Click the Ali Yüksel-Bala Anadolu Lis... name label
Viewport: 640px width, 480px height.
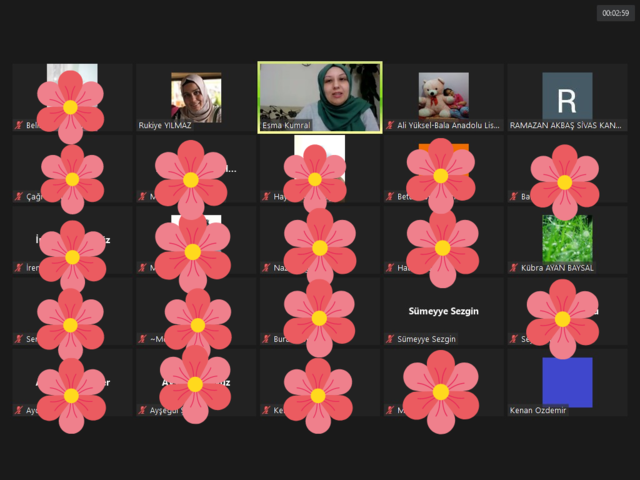point(449,125)
